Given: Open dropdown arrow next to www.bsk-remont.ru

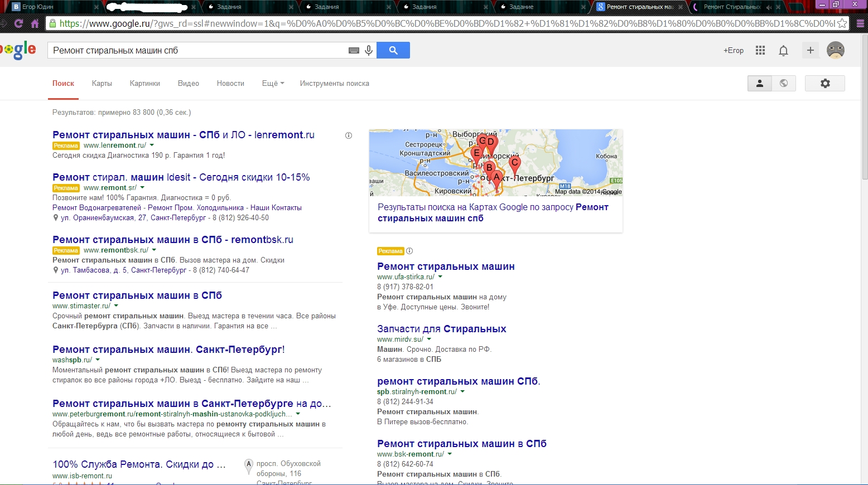Looking at the screenshot, I should [x=450, y=454].
